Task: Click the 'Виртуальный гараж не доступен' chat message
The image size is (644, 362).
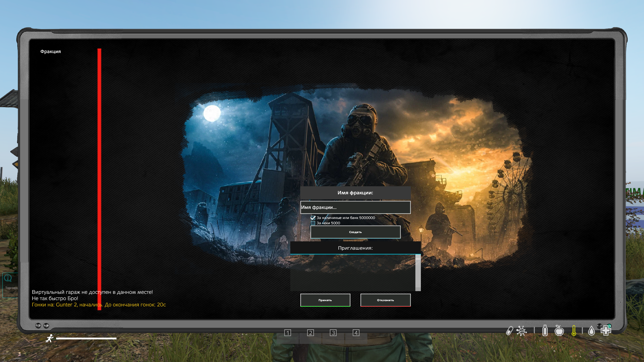Action: [x=92, y=292]
